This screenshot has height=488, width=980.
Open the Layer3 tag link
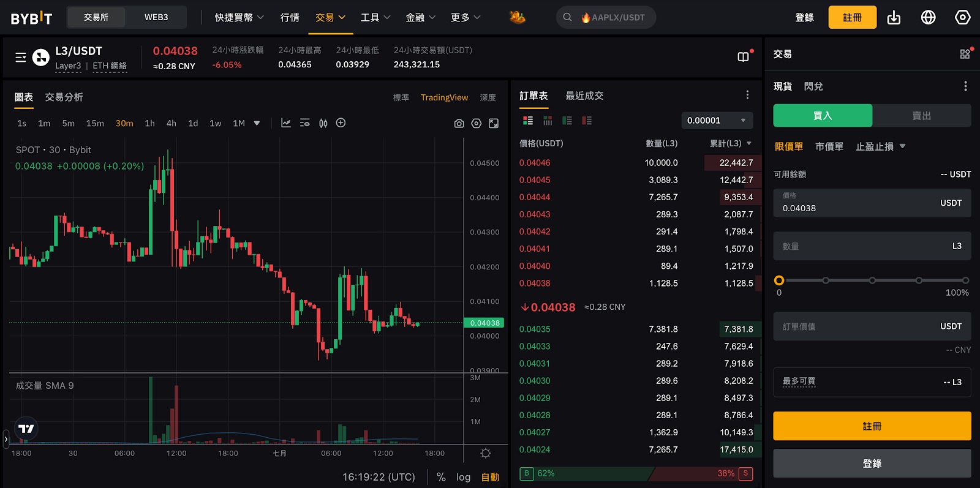click(68, 66)
